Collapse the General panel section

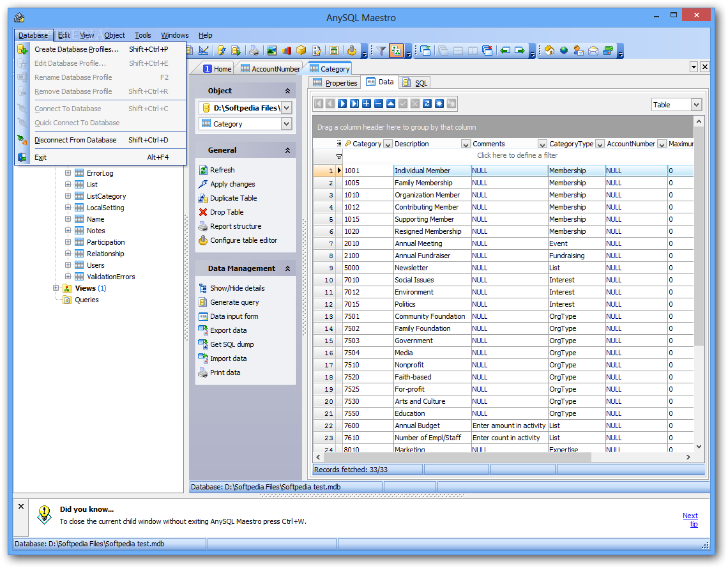click(x=287, y=150)
